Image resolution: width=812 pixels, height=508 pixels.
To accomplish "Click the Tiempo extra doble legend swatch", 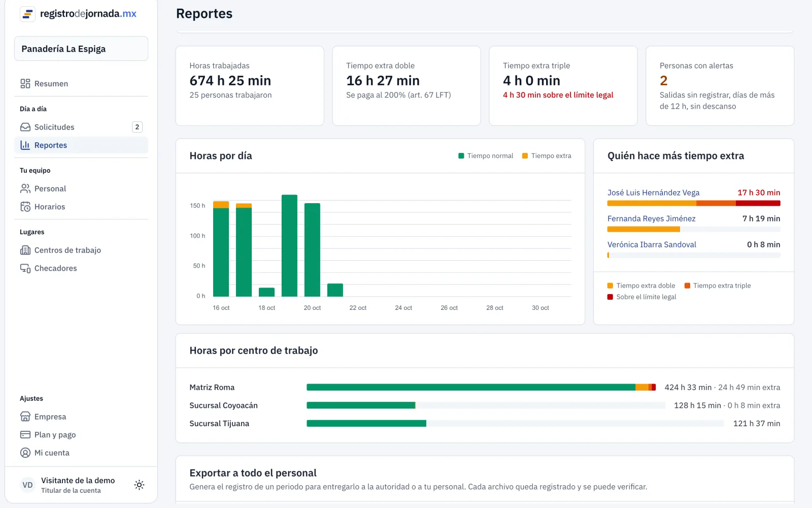I will [x=611, y=285].
